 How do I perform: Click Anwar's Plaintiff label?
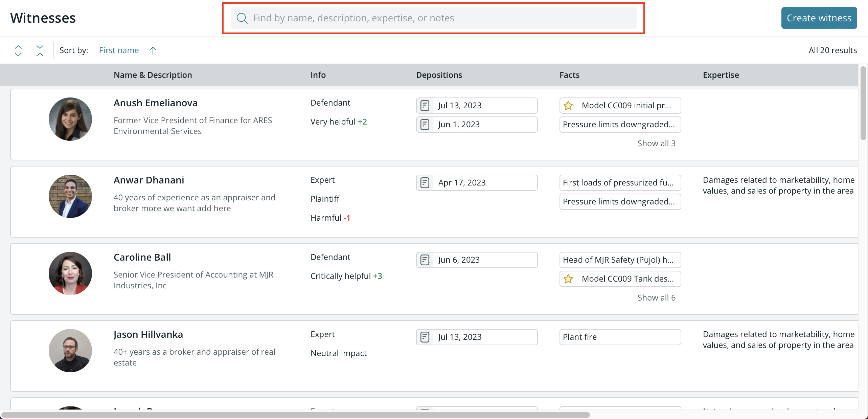(325, 199)
